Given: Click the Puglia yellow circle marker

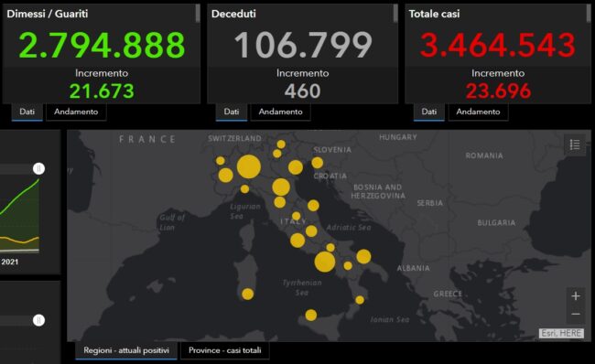Looking at the screenshot, I should point(363,257).
